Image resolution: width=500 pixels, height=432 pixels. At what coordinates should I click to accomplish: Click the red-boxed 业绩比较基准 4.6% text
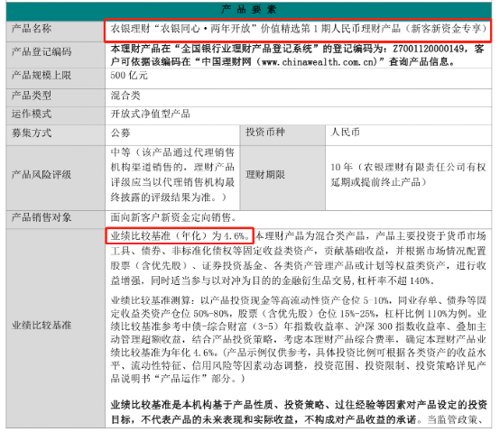(x=179, y=236)
